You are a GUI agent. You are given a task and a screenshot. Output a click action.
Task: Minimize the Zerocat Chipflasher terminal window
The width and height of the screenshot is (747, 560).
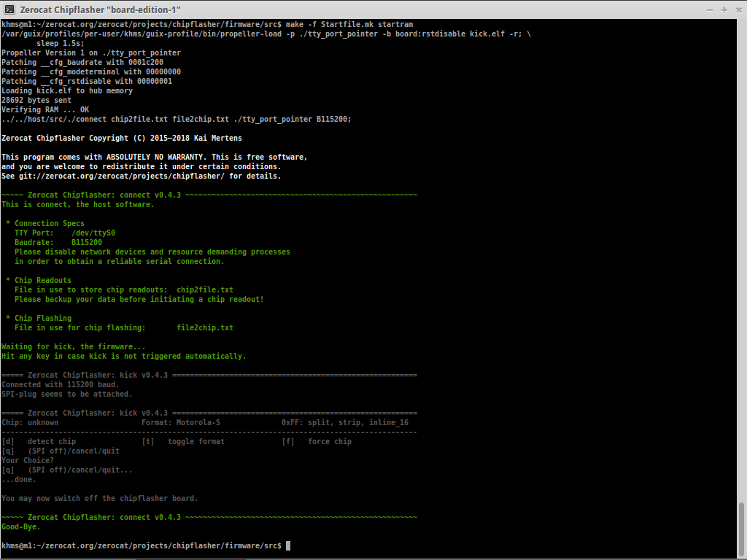tap(710, 10)
